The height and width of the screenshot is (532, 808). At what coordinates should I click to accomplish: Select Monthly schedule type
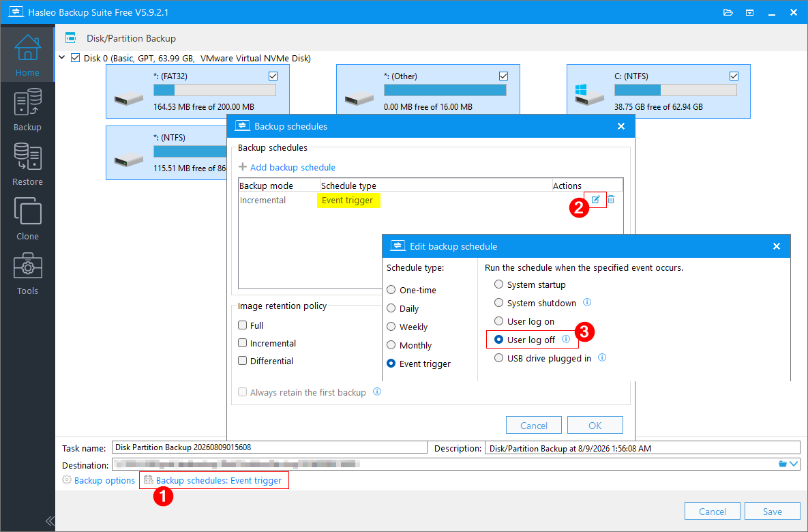click(391, 345)
